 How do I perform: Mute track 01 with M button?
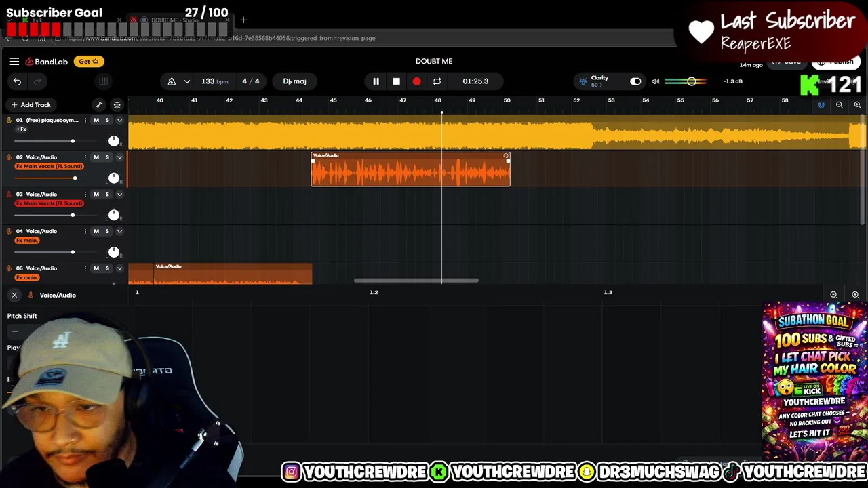[x=96, y=120]
